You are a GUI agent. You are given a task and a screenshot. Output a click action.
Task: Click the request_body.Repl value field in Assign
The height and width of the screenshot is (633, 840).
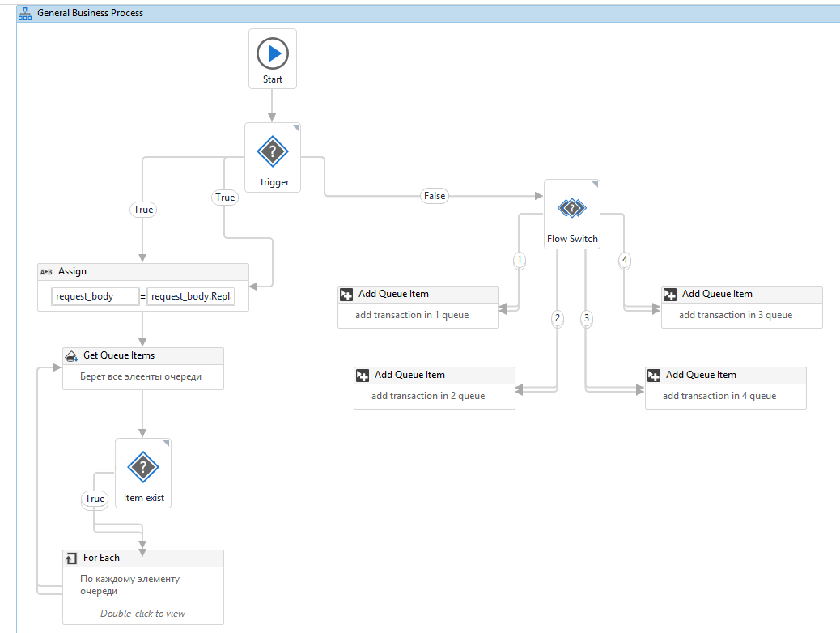(191, 296)
